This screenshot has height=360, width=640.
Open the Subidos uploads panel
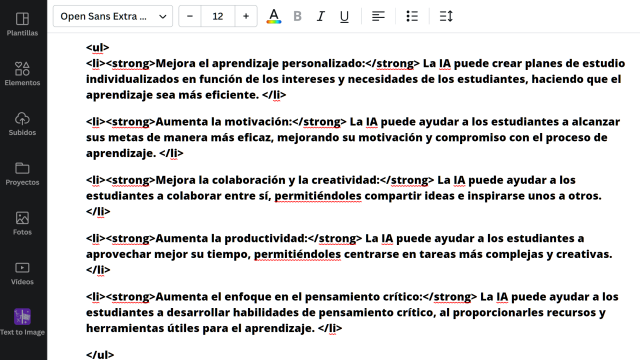pyautogui.click(x=22, y=123)
